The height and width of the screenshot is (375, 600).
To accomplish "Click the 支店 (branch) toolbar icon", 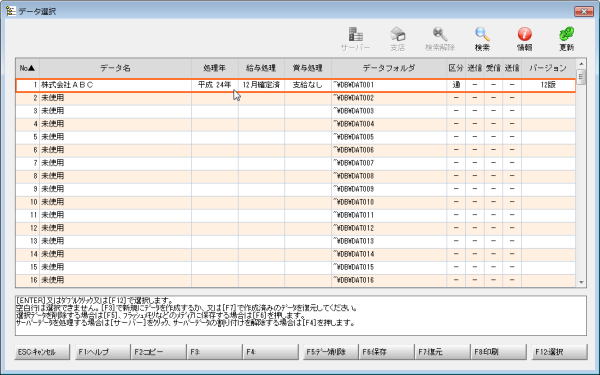I will pyautogui.click(x=398, y=39).
